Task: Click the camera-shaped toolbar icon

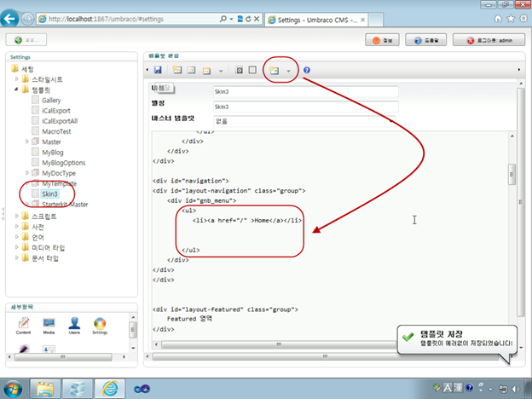Action: [240, 70]
